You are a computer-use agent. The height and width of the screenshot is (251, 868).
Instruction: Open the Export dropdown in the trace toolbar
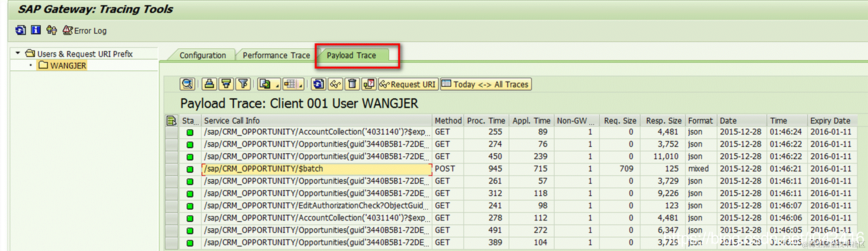tap(269, 84)
